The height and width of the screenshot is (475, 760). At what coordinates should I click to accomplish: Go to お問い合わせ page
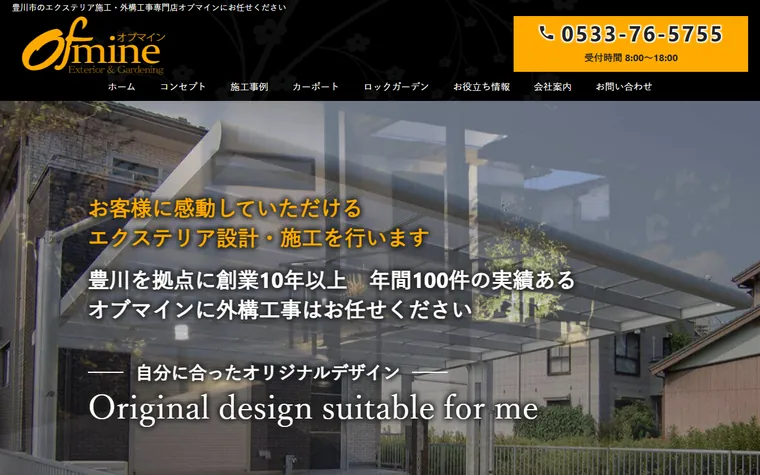click(x=624, y=87)
